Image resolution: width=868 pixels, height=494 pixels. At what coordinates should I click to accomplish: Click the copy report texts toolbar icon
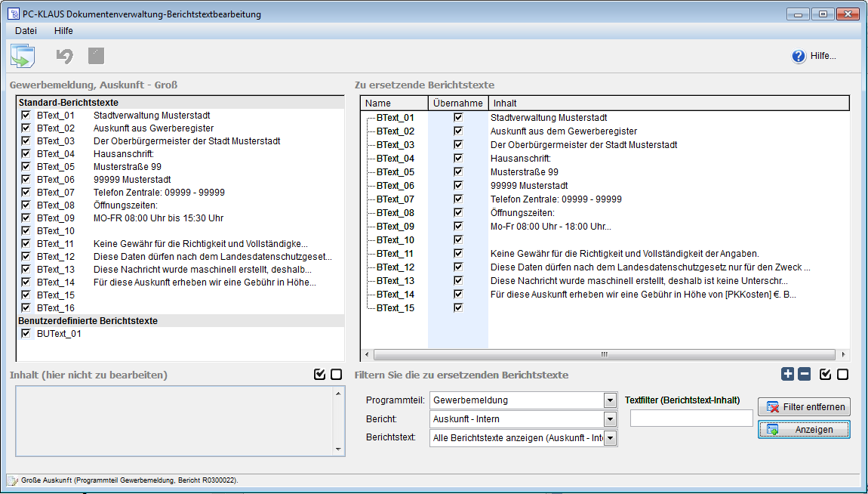(x=23, y=56)
